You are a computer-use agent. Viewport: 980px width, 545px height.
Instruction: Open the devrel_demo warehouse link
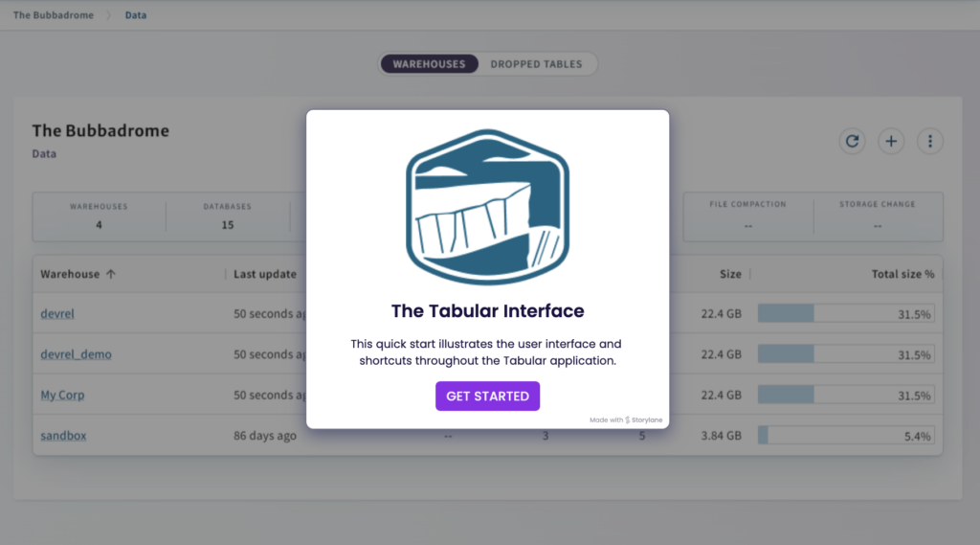pos(76,354)
